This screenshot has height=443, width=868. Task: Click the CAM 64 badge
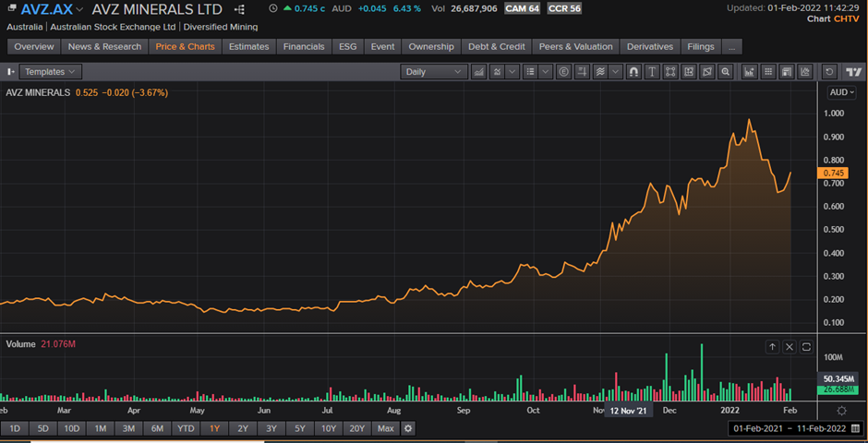point(522,8)
